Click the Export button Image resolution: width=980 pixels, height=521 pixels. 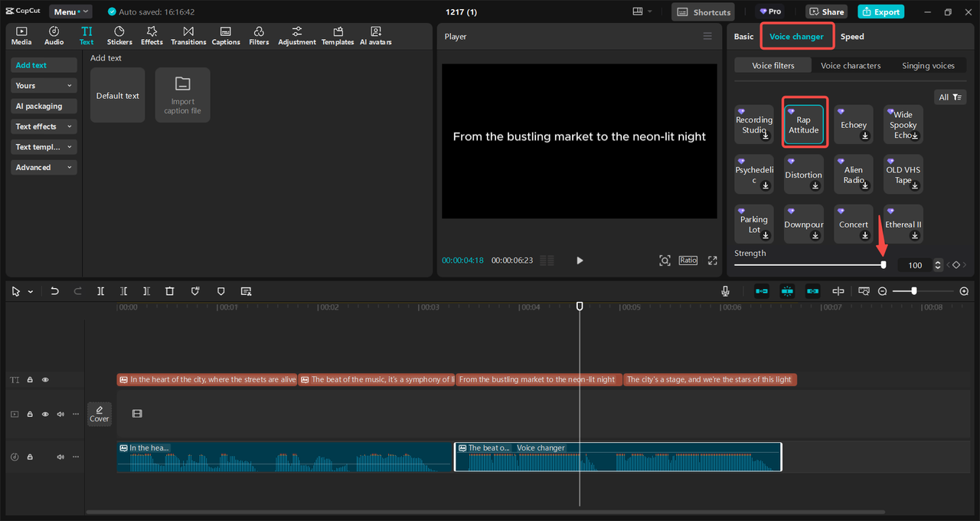pos(880,11)
